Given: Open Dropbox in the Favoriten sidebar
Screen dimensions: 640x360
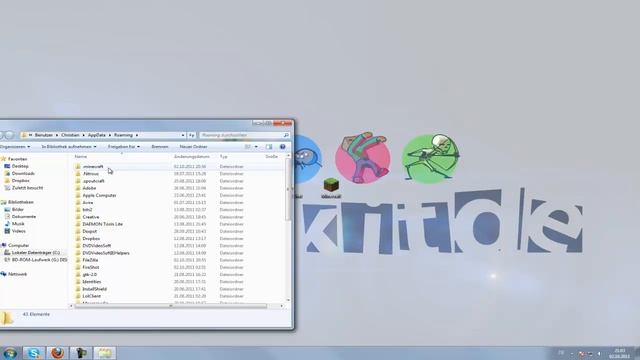Looking at the screenshot, I should [20, 181].
